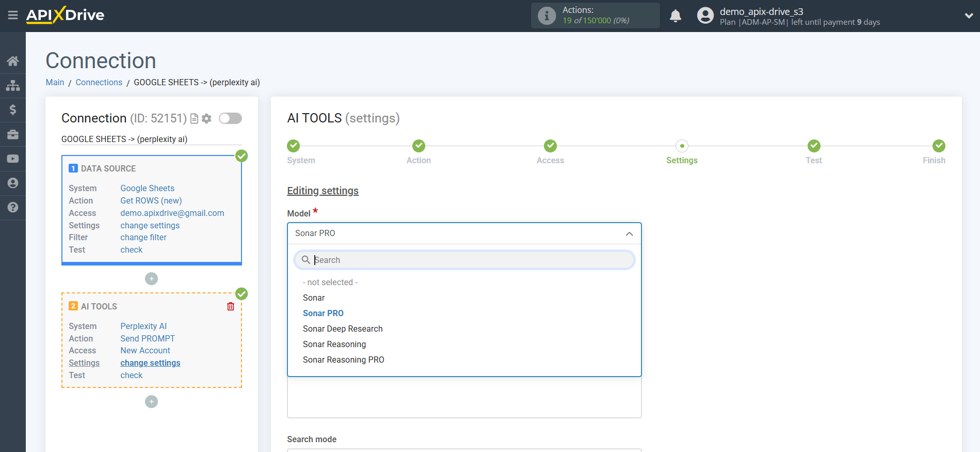Click the help question mark icon
The image size is (980, 452).
click(x=13, y=207)
